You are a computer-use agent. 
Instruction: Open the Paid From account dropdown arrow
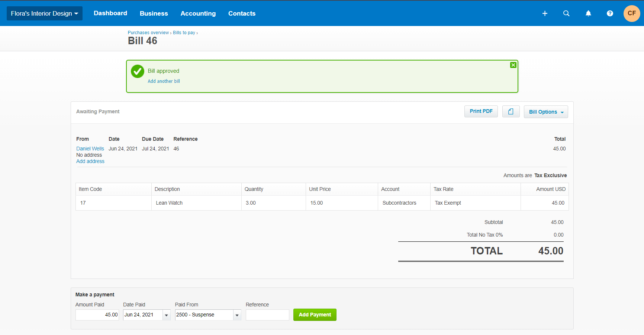237,315
